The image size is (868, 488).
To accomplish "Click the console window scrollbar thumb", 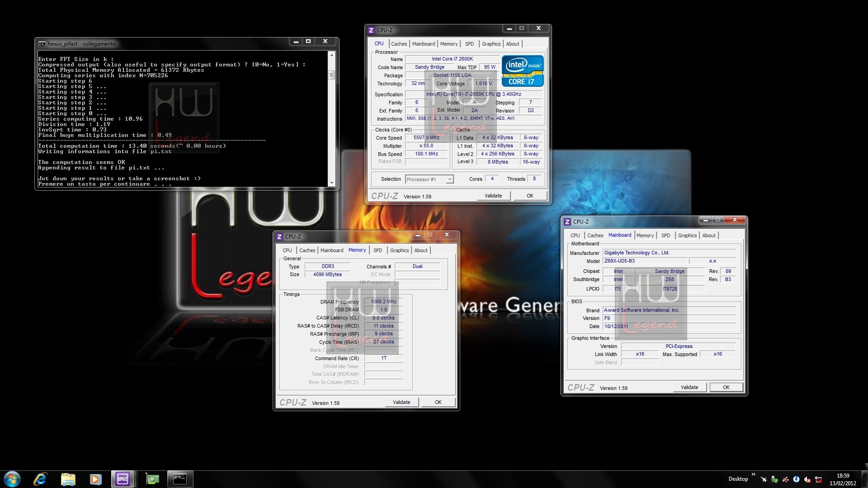I will (x=332, y=75).
